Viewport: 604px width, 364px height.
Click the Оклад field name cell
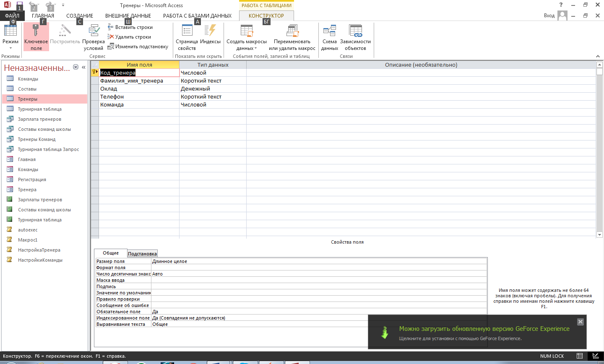coord(139,88)
